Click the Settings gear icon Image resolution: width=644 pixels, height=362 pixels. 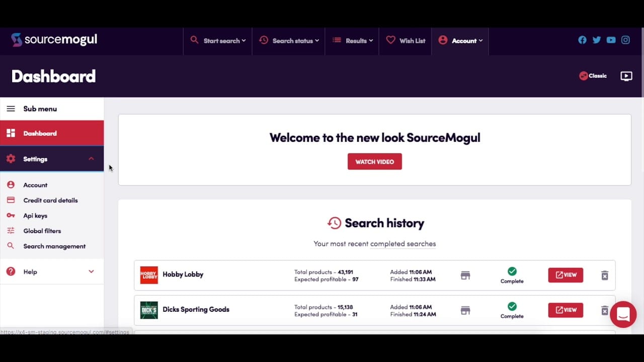coord(11,159)
